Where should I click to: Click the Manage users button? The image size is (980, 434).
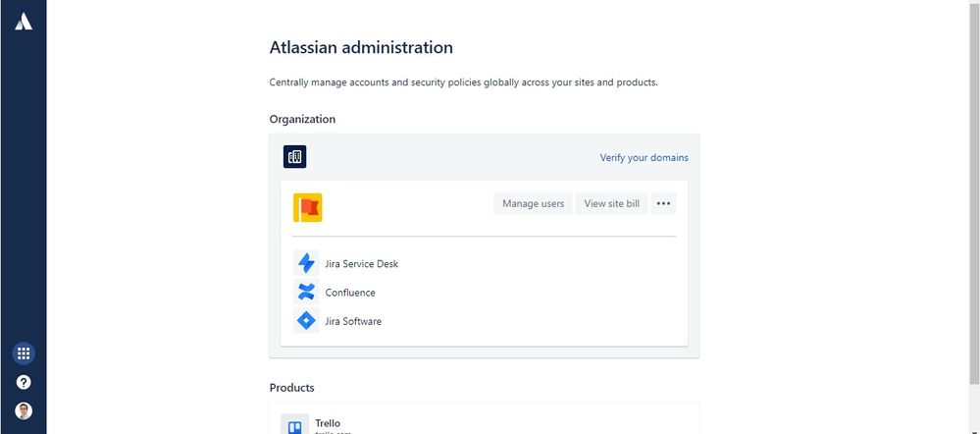click(x=533, y=203)
